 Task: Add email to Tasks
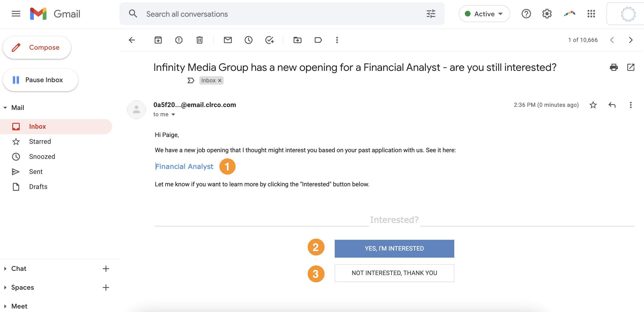click(x=269, y=40)
